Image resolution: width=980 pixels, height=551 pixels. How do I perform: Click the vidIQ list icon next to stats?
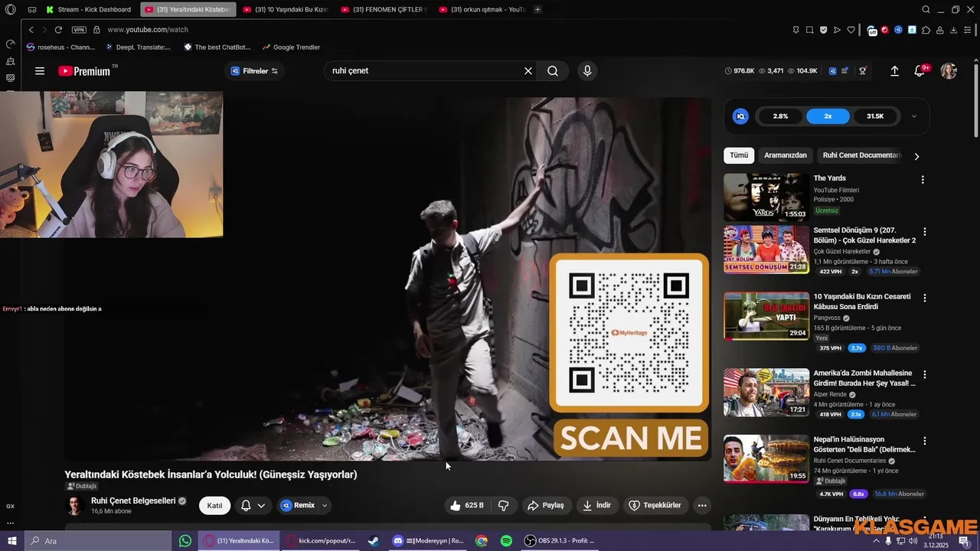[x=844, y=71]
